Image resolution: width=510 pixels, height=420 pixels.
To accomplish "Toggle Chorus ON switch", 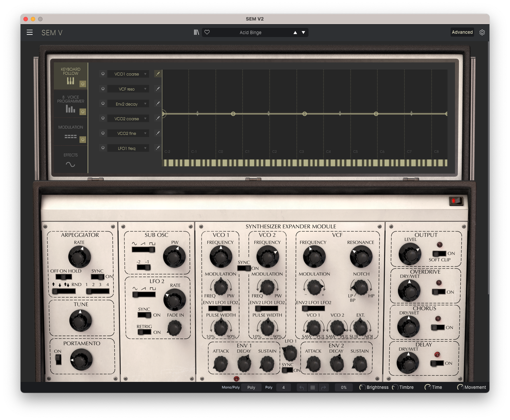I will coord(438,327).
